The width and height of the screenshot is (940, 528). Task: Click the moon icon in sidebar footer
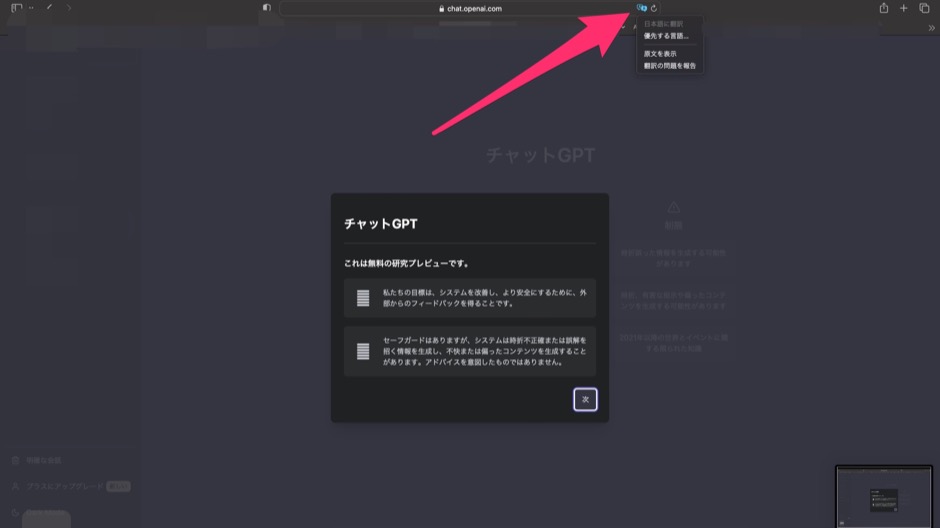pos(16,512)
